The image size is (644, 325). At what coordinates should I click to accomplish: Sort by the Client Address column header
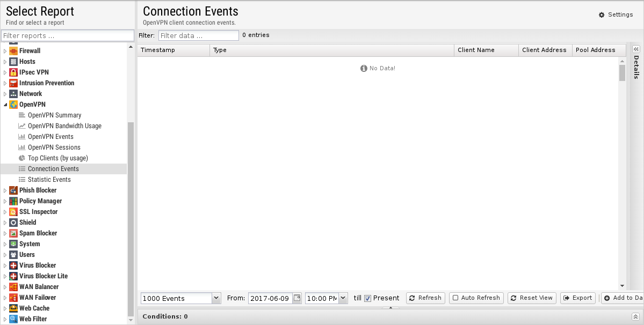point(545,50)
